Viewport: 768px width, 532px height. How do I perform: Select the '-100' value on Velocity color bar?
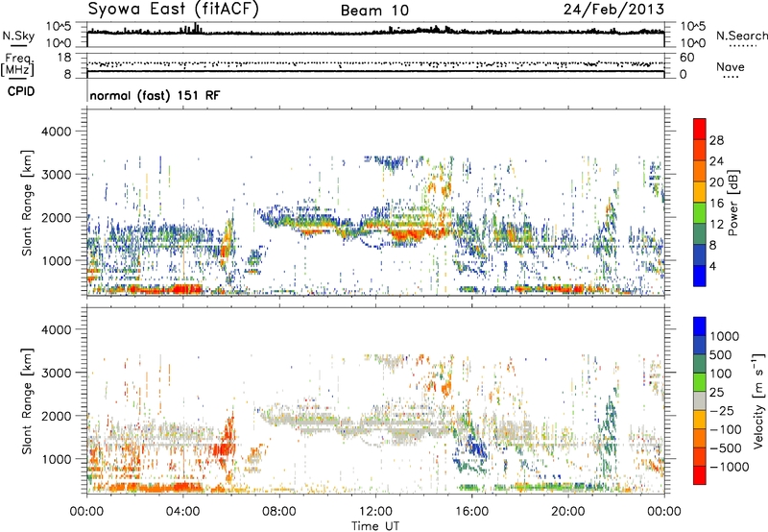point(726,429)
